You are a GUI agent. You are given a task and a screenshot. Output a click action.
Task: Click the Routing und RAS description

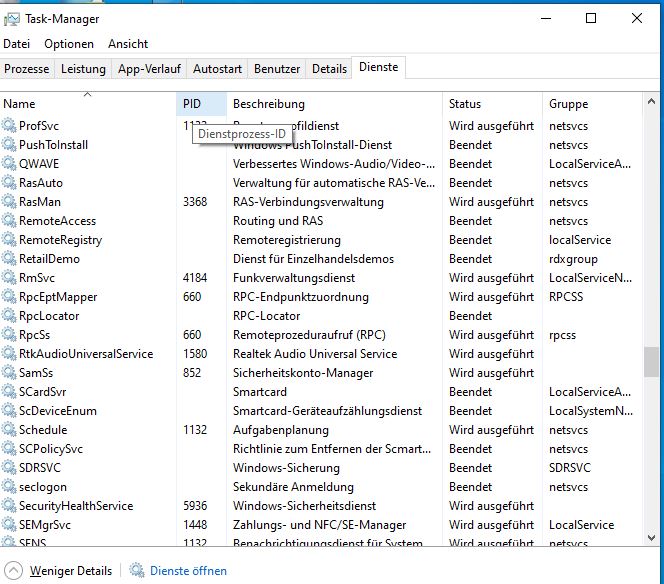tap(278, 221)
